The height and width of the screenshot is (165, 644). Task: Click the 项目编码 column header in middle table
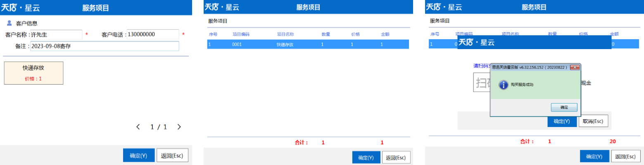tap(241, 34)
